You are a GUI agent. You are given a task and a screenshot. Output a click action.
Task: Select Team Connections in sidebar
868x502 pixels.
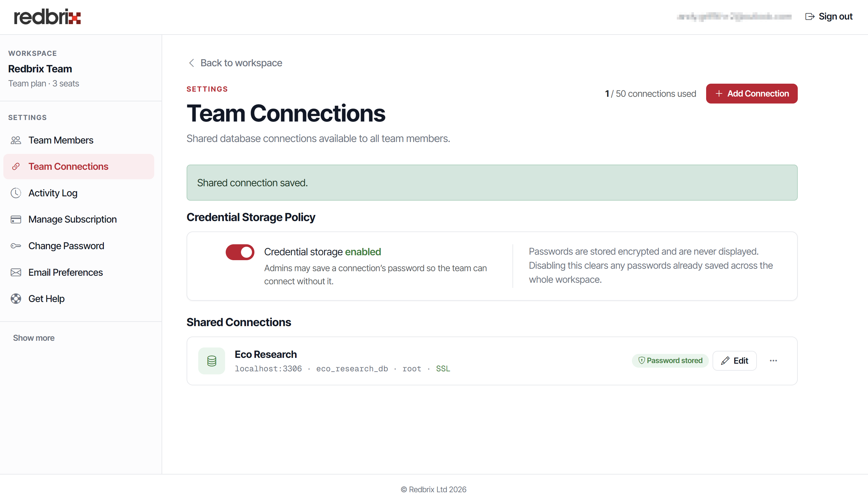79,167
